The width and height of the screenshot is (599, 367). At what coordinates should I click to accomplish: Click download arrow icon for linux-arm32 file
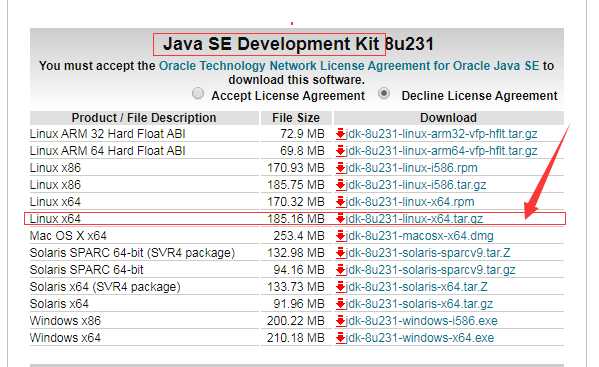coord(341,134)
